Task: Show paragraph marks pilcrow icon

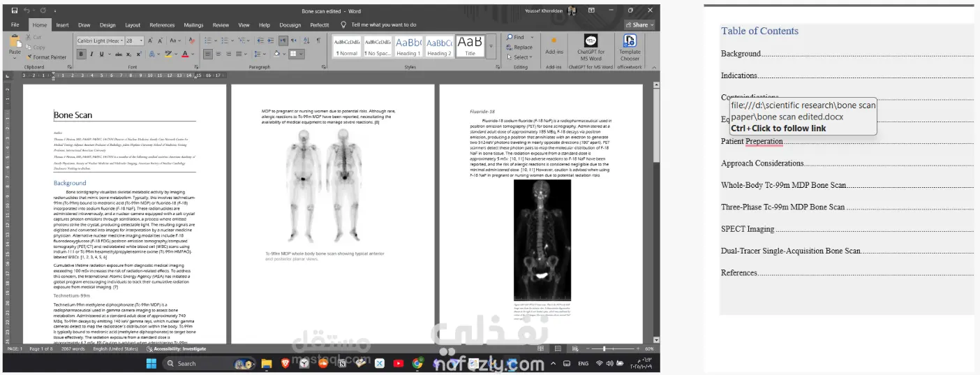Action: [318, 41]
